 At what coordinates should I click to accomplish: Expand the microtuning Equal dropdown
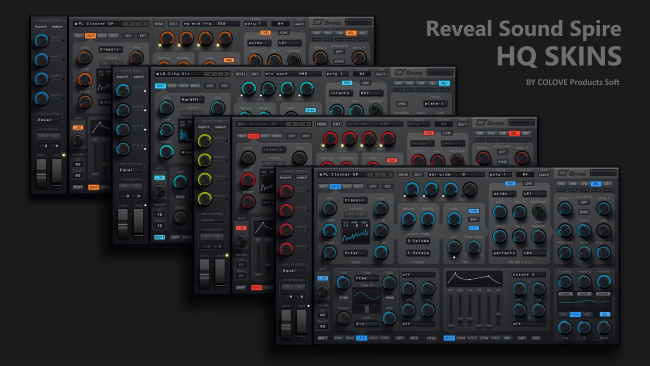pyautogui.click(x=293, y=270)
